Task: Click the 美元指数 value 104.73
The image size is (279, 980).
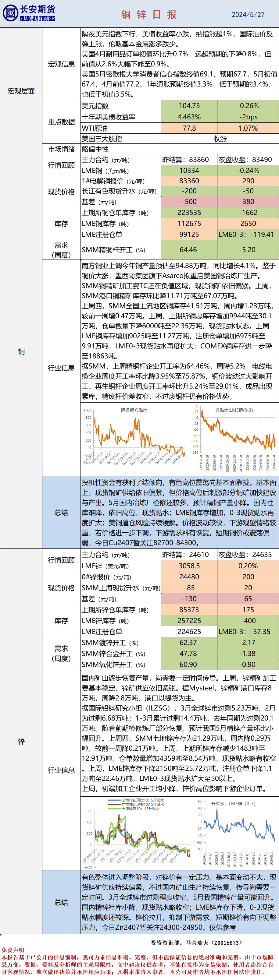Action: click(189, 106)
